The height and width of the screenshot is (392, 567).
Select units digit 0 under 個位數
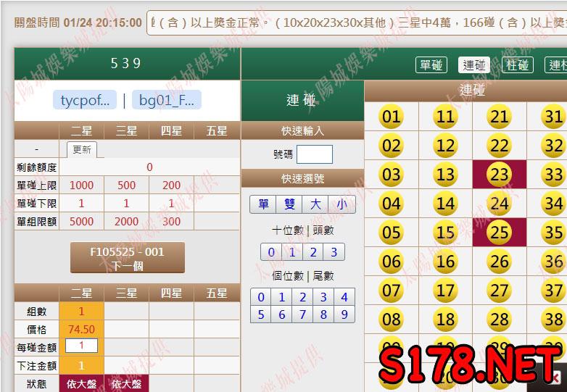(x=261, y=297)
